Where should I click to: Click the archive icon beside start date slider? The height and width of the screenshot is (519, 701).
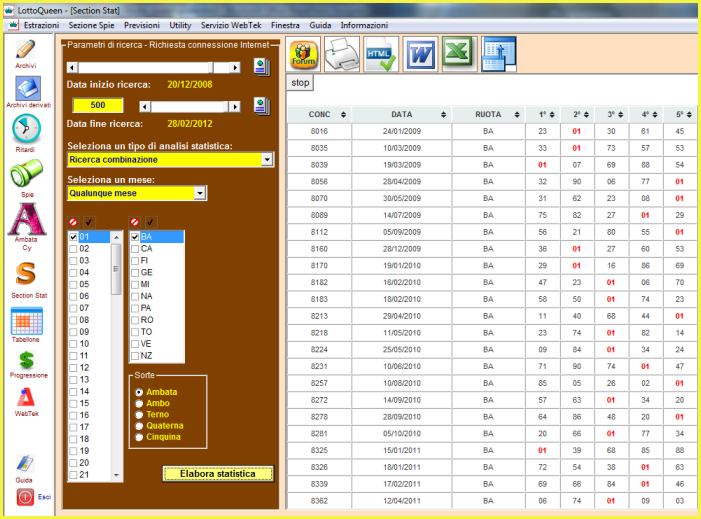coord(262,67)
